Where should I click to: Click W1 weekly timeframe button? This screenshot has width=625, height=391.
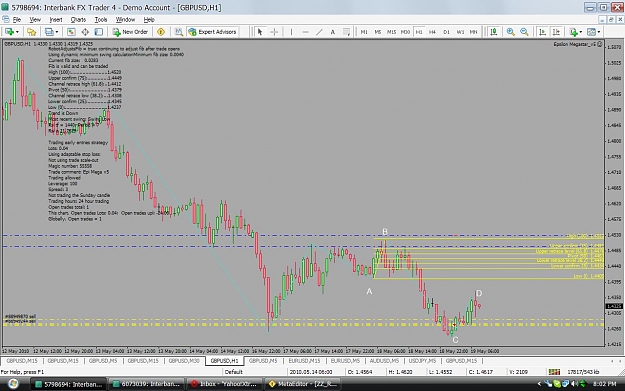tap(460, 32)
